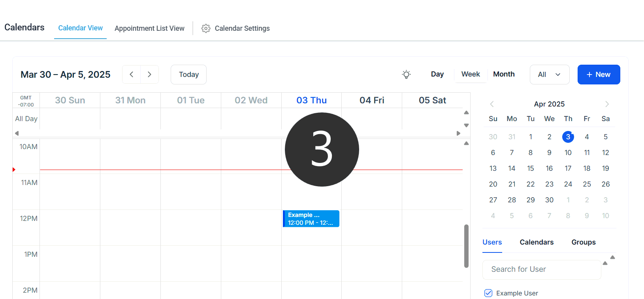Create a new appointment with New button
The width and height of the screenshot is (644, 299).
click(x=599, y=75)
